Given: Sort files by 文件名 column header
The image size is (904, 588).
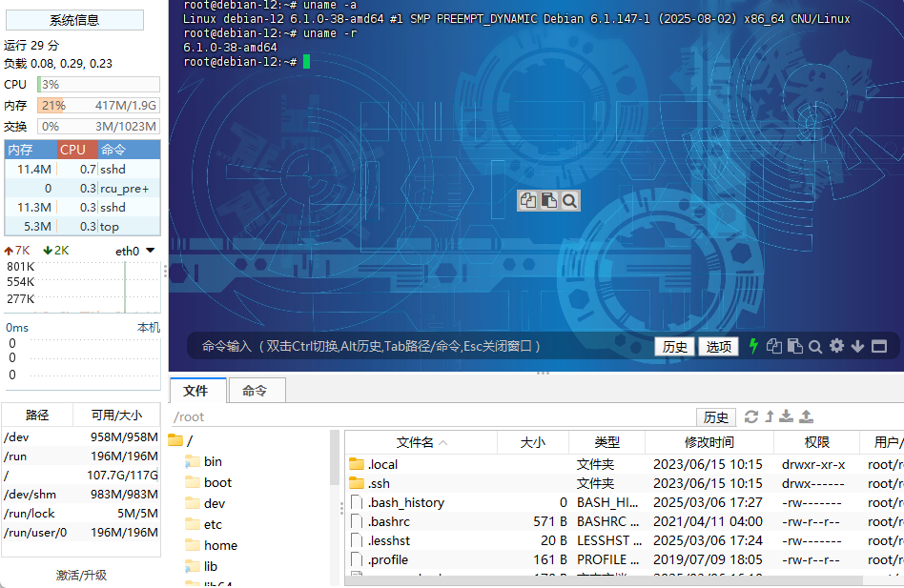Looking at the screenshot, I should click(x=421, y=442).
